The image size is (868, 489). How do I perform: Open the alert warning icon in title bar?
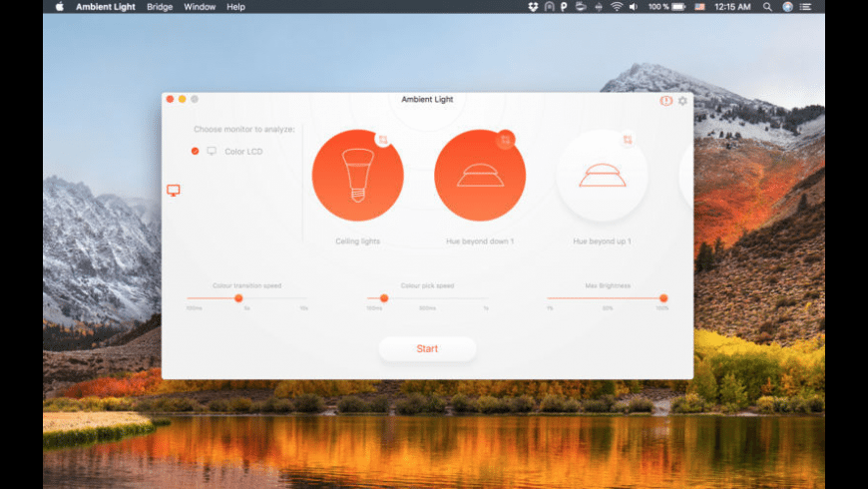[x=665, y=101]
